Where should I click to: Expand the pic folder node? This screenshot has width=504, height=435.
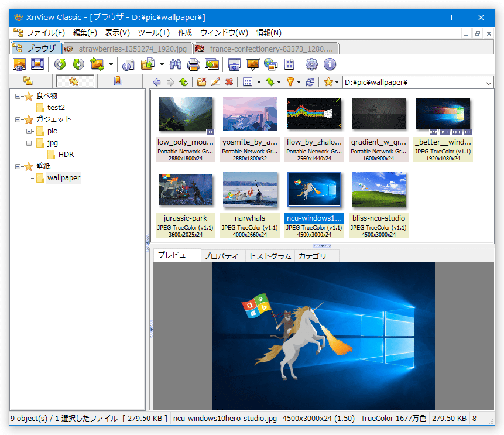click(x=29, y=131)
